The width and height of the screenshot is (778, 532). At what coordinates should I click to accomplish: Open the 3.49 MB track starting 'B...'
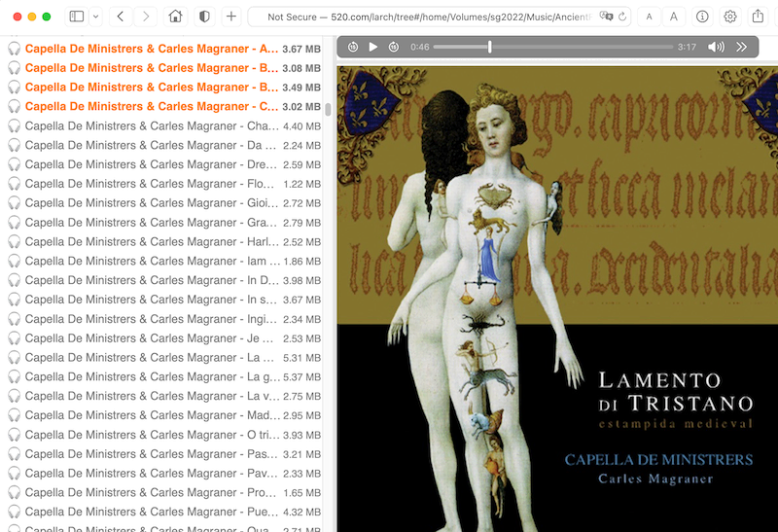[x=164, y=88]
